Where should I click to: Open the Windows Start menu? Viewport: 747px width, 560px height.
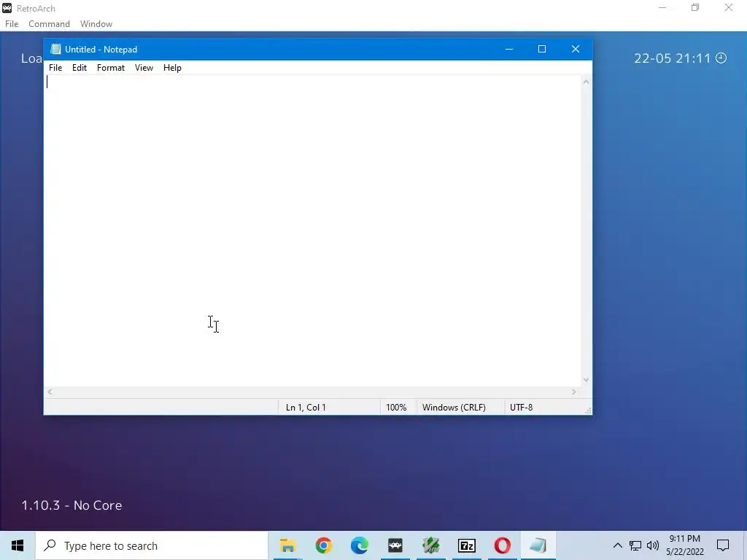18,545
